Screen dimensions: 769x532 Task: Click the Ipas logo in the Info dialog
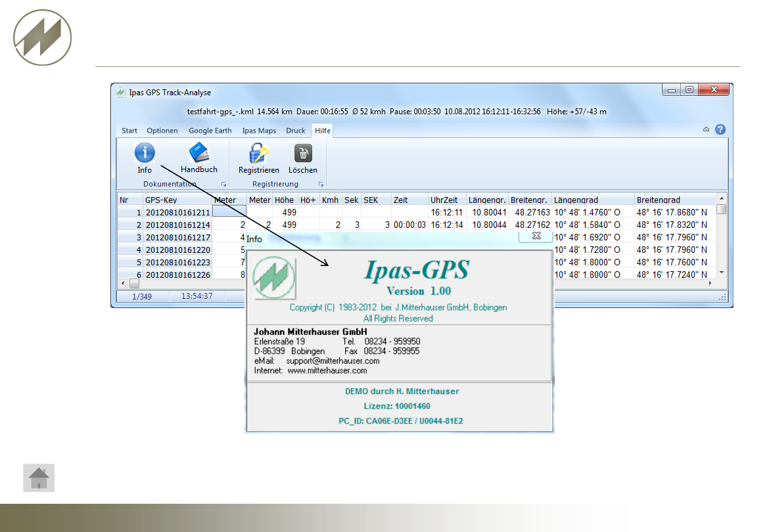click(274, 278)
